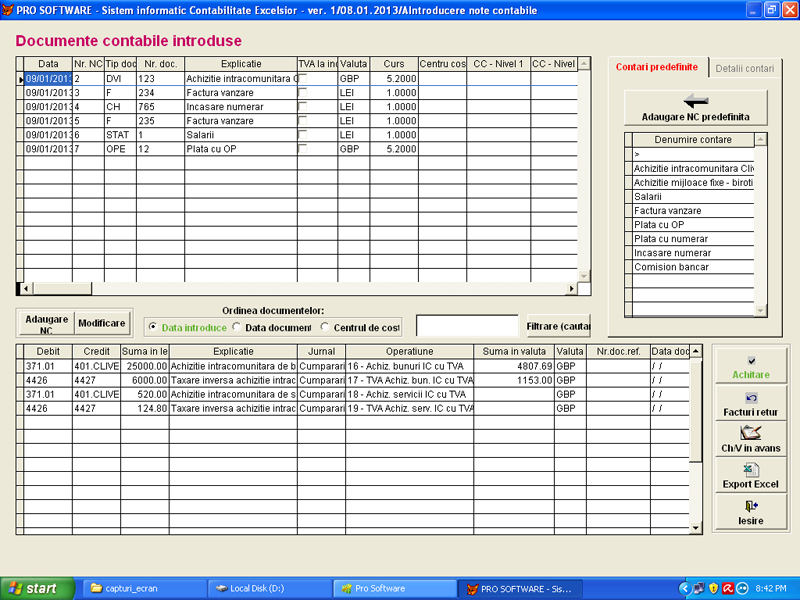Click Suma in lei cell 124.80

click(x=145, y=408)
